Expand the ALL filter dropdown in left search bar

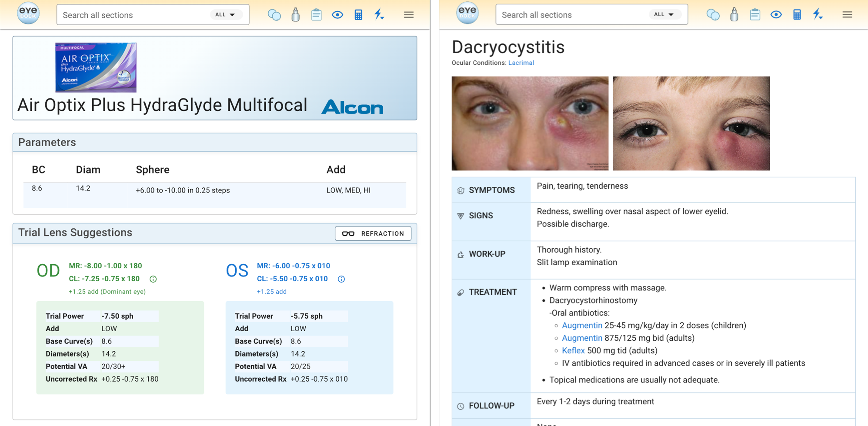225,15
